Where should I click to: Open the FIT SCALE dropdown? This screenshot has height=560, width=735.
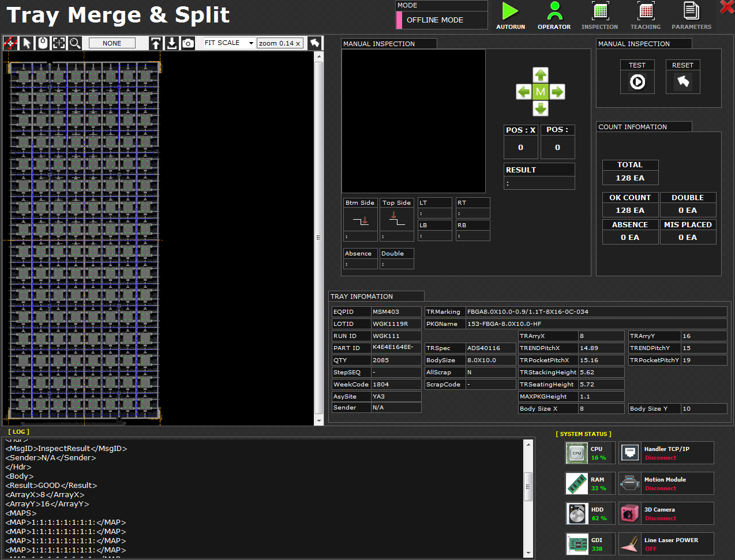[x=251, y=43]
